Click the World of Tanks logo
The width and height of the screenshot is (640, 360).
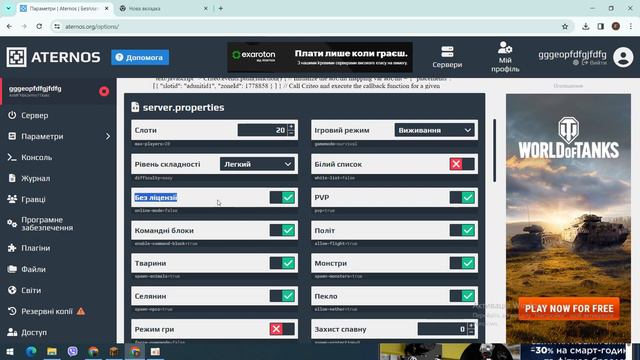tap(569, 138)
